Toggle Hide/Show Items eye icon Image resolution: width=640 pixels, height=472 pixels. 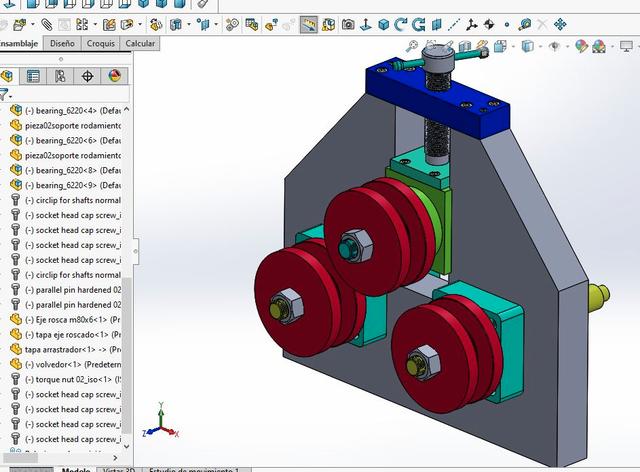click(x=554, y=46)
